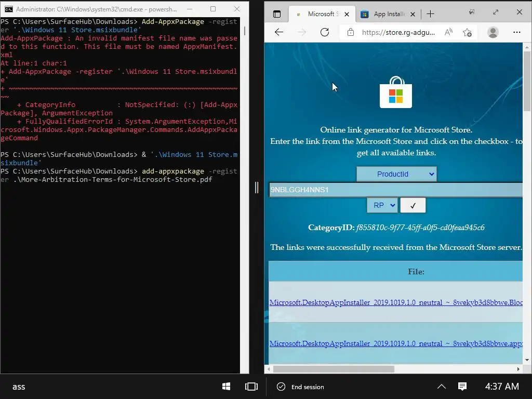Click the checkmark generate button
This screenshot has height=399, width=532.
pyautogui.click(x=413, y=205)
